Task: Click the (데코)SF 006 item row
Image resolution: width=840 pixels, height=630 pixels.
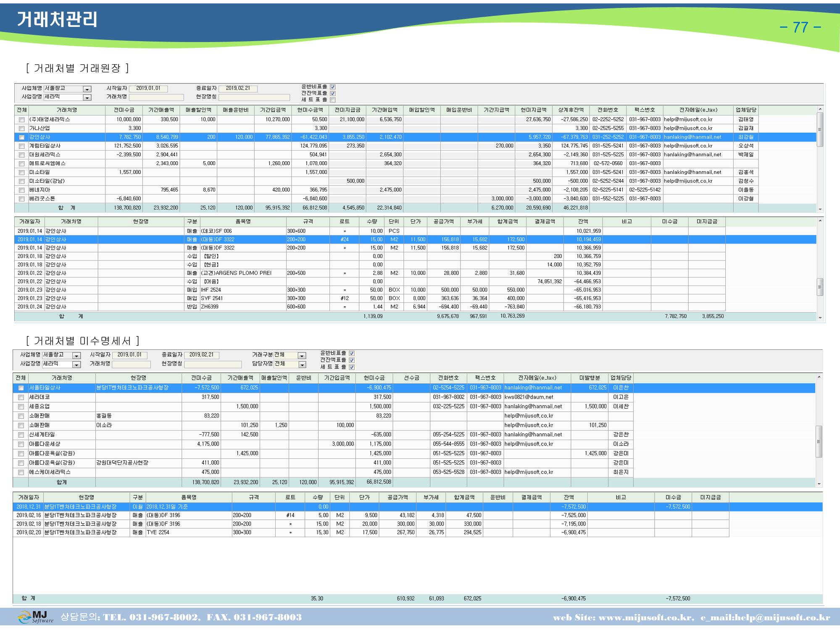Action: 370,231
